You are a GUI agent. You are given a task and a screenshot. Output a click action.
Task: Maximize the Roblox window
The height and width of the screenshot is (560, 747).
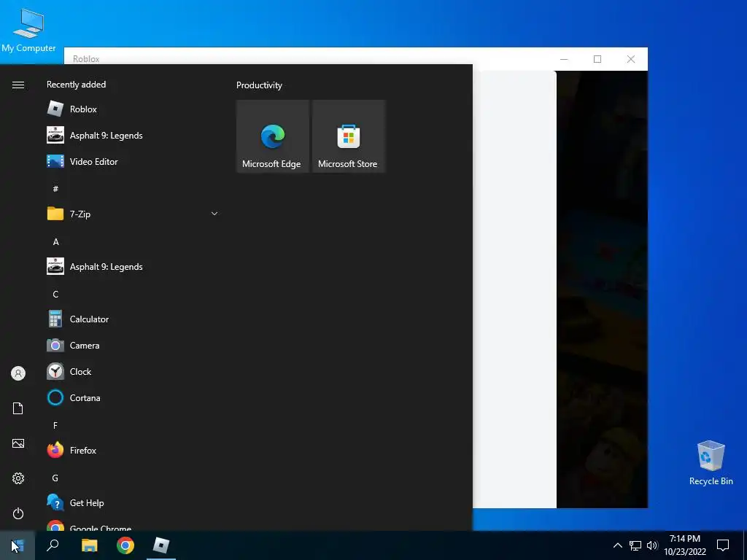click(597, 59)
